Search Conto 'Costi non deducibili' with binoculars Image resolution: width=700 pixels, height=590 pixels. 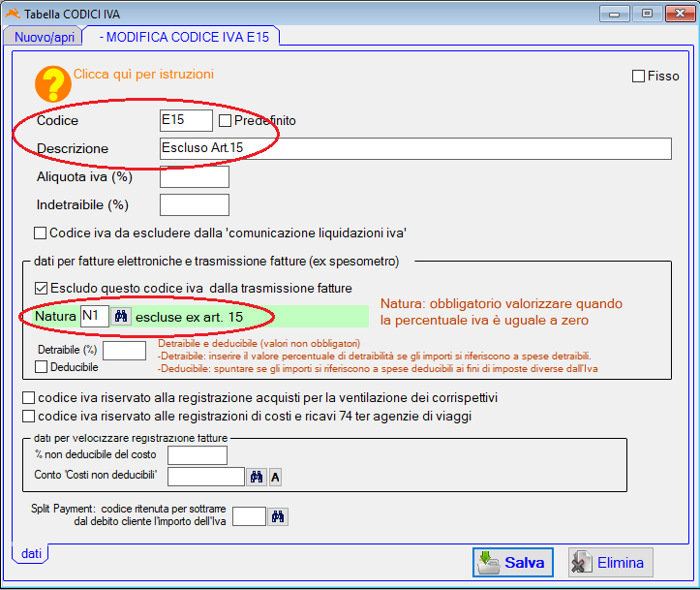click(258, 476)
